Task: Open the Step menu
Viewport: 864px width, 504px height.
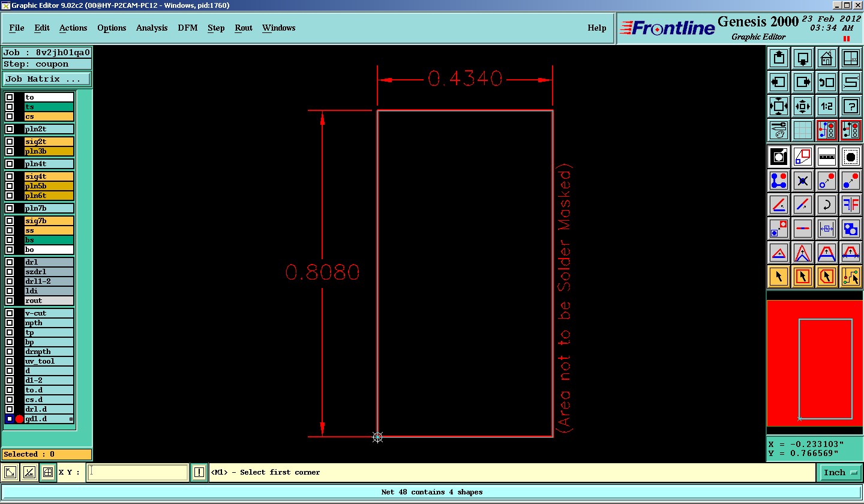Action: (x=216, y=28)
